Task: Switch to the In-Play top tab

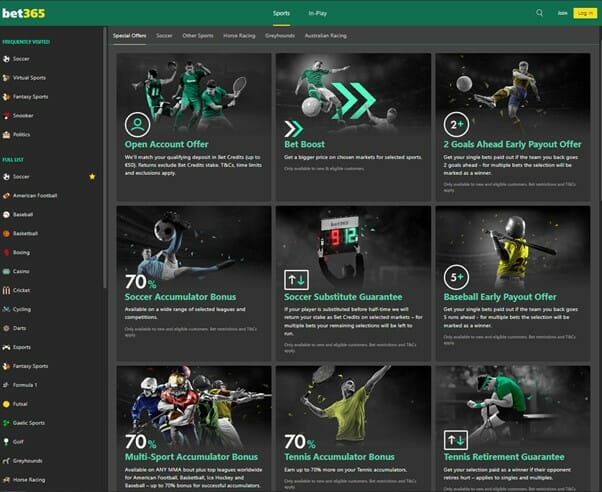Action: 318,13
